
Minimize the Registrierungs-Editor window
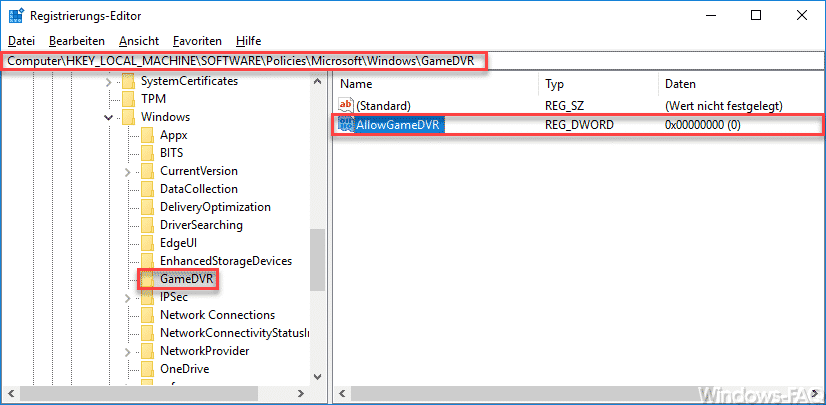point(710,16)
